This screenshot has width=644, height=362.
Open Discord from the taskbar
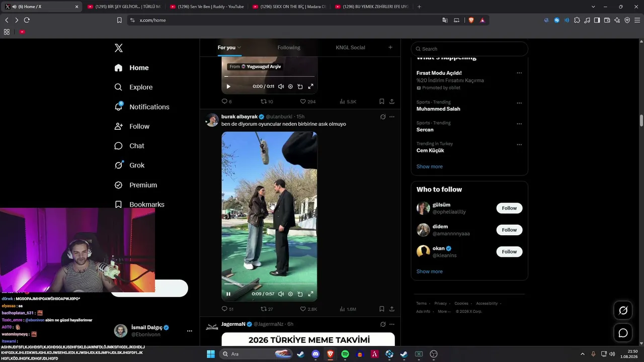(315, 354)
